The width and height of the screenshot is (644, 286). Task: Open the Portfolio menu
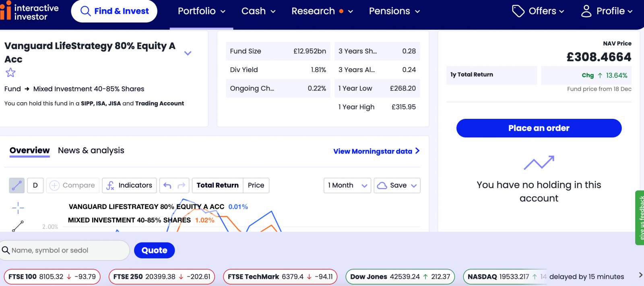pos(201,11)
